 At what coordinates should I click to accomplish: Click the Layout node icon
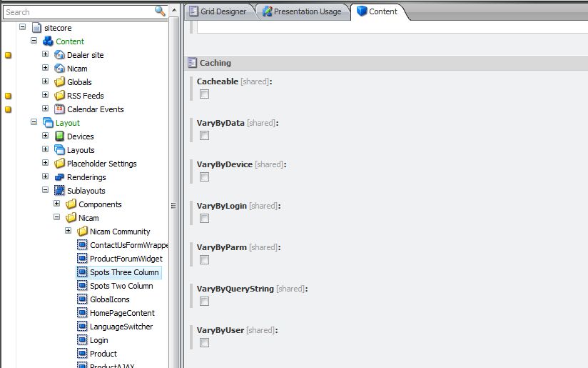click(48, 122)
